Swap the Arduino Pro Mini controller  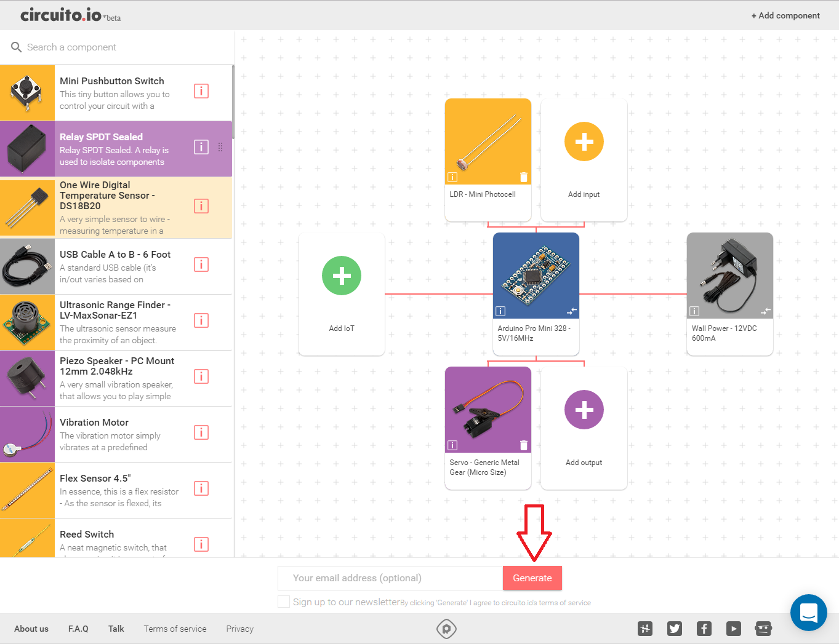(572, 311)
